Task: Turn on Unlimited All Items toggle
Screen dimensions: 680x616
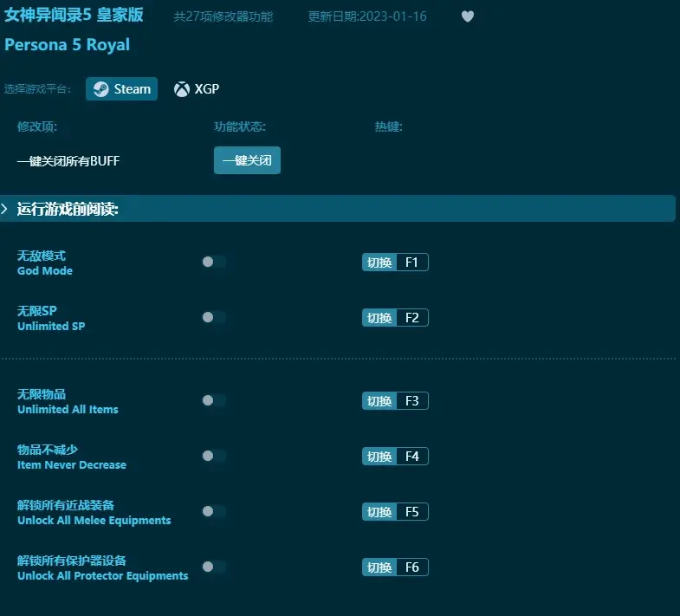Action: [214, 400]
